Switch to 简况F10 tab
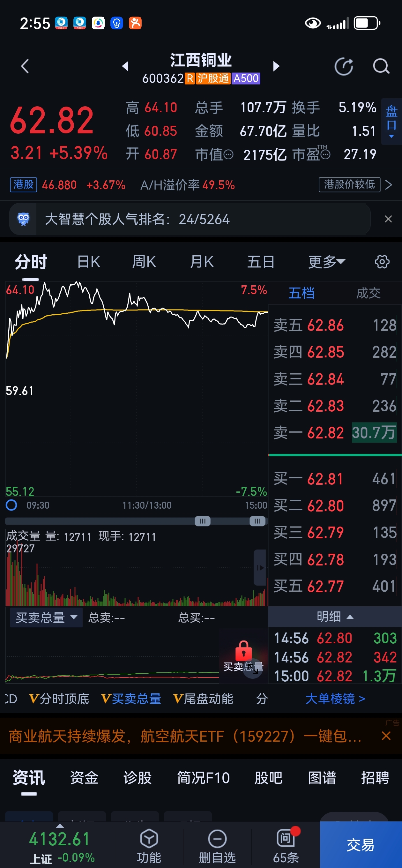The width and height of the screenshot is (402, 868). pos(204,778)
